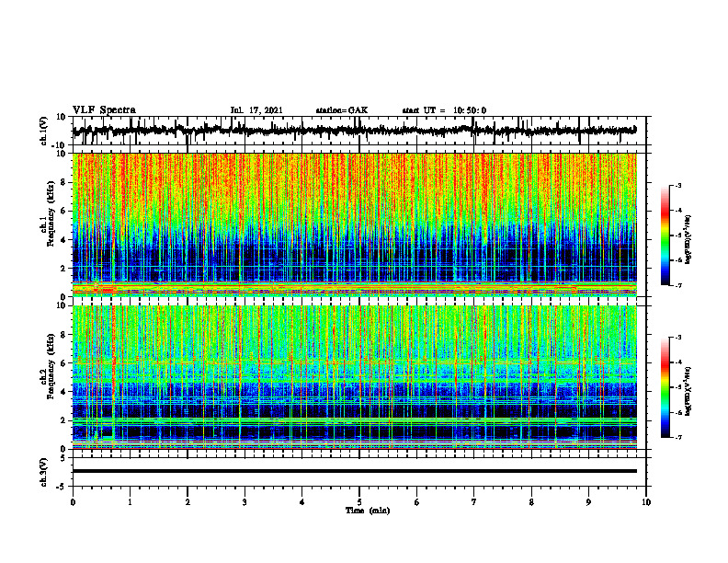Click time axis tick label "8"
728x563 pixels.
click(531, 502)
